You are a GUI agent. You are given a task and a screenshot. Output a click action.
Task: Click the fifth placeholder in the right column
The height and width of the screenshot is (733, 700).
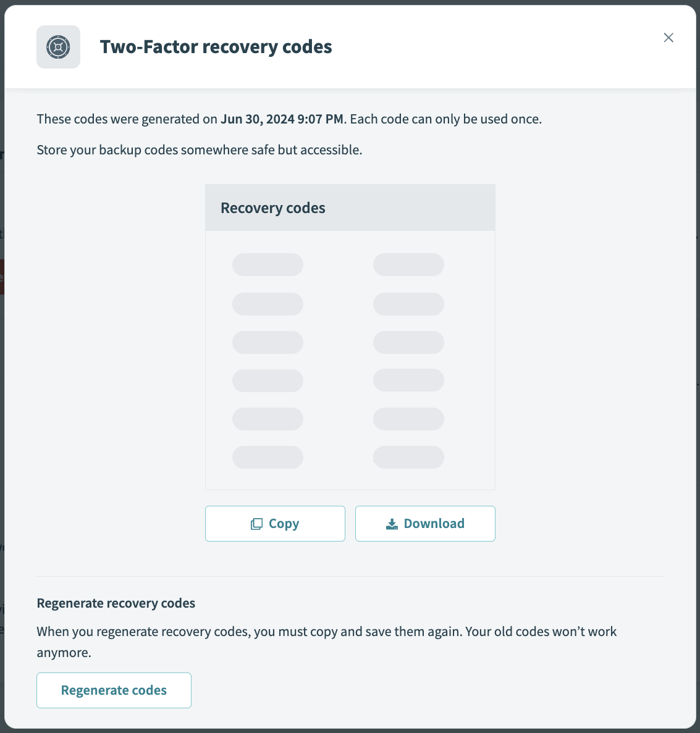pos(408,419)
